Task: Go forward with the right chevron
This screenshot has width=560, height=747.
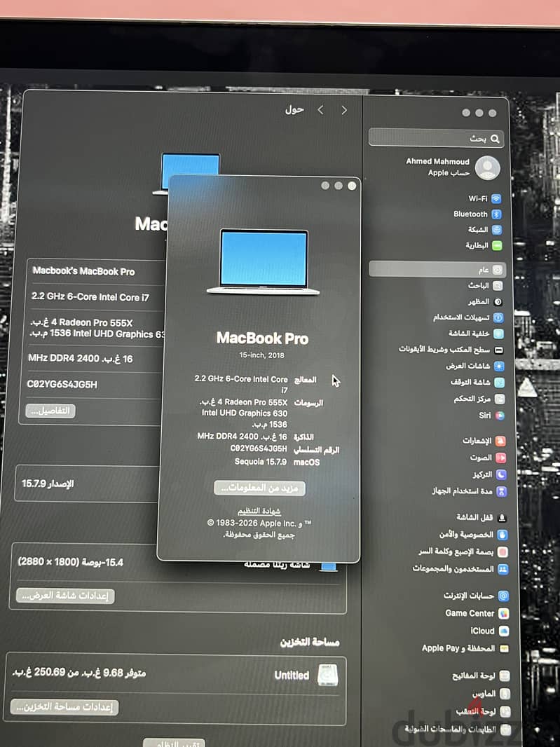Action: tap(344, 111)
